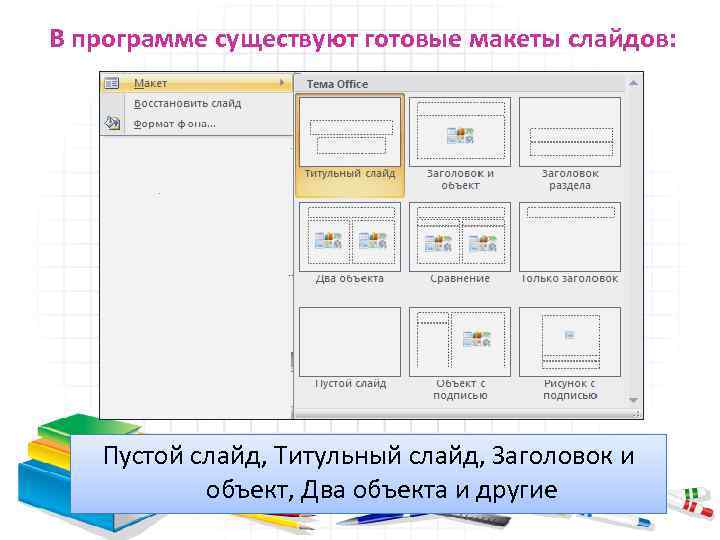The width and height of the screenshot is (720, 540).
Task: Click the Сравнение label text
Action: pyautogui.click(x=460, y=278)
